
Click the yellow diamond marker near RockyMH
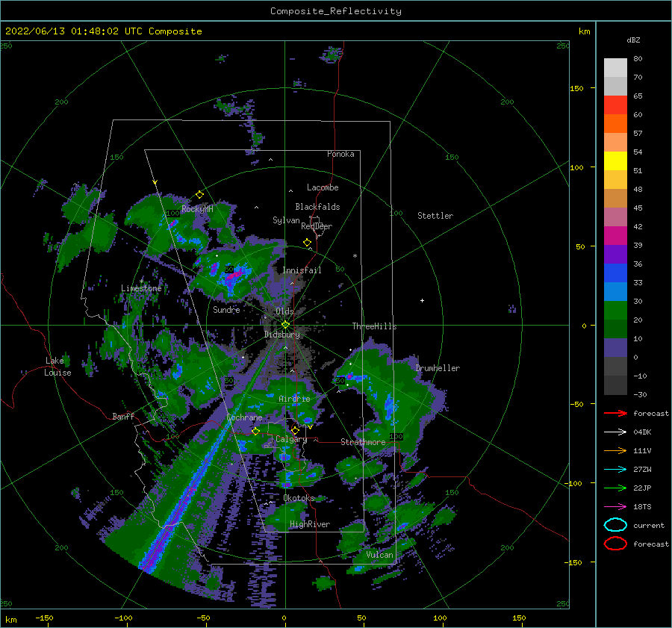pyautogui.click(x=199, y=195)
